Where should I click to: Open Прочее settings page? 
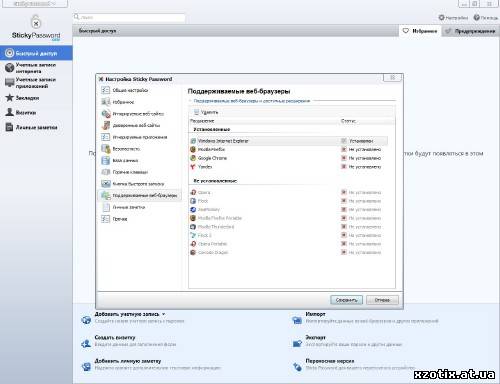(115, 219)
